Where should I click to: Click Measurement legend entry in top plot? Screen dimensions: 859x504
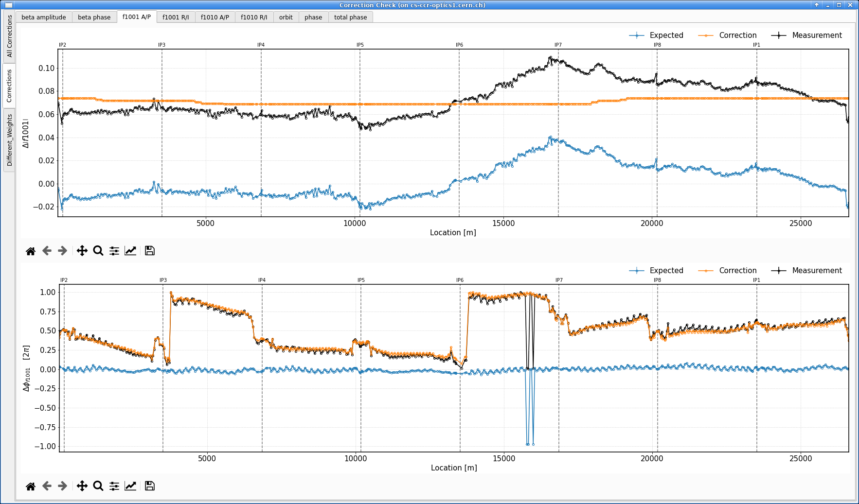coord(806,35)
